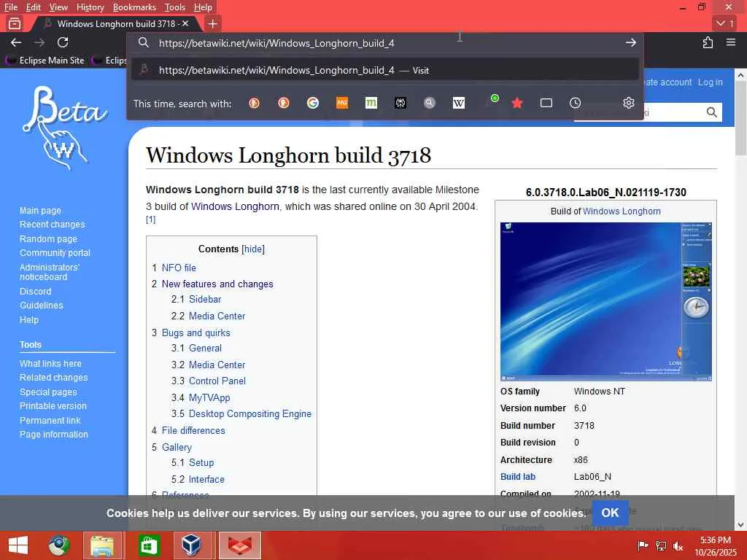This screenshot has height=560, width=747.
Task: Search with the orange MetaGer icon
Action: (x=342, y=103)
